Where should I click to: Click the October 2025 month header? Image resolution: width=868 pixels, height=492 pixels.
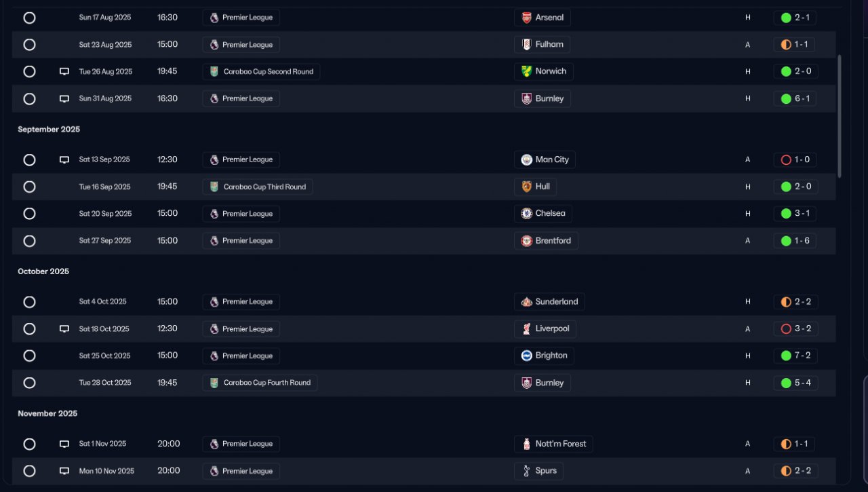tap(43, 271)
